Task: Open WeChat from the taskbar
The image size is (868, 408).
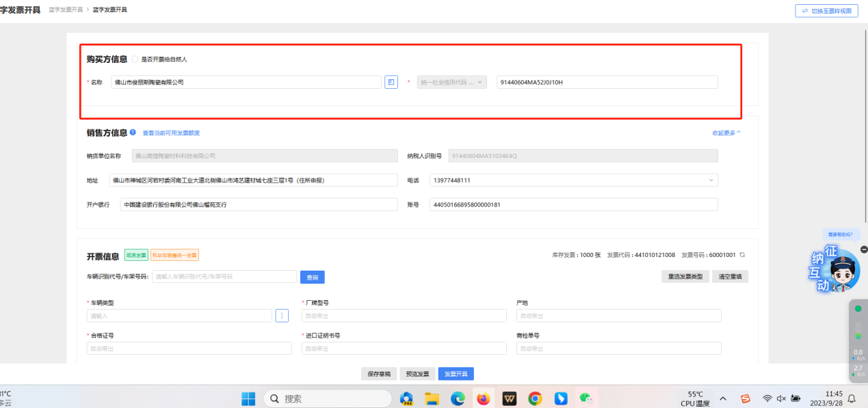Action: 586,398
